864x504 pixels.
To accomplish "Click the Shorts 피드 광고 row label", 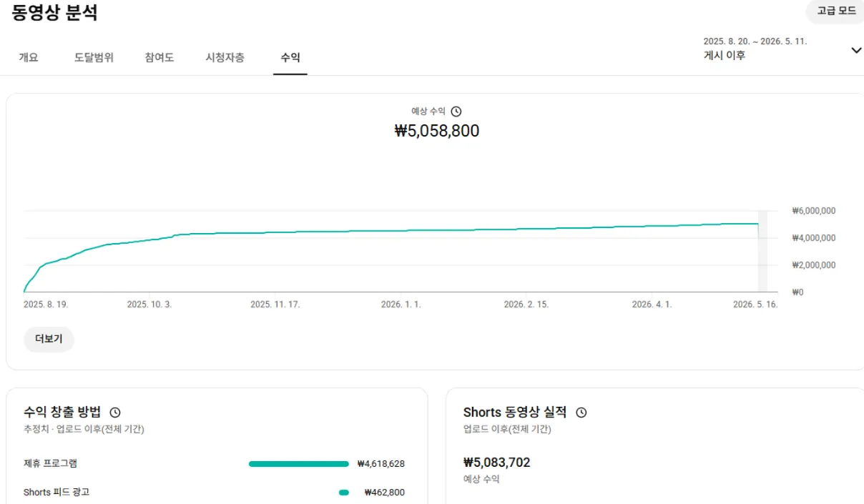I will click(x=57, y=492).
